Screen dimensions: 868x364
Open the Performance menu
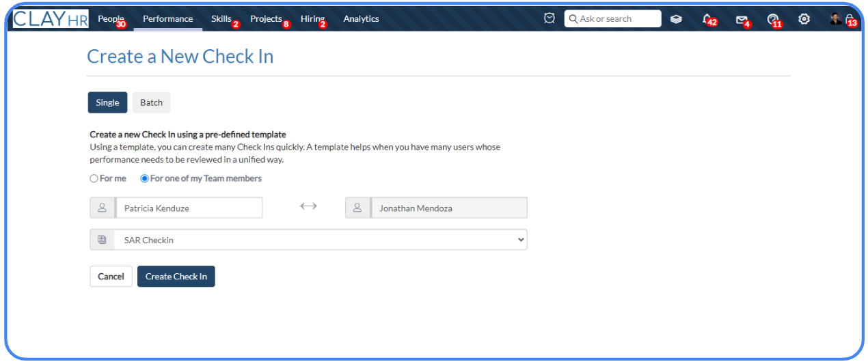point(167,19)
